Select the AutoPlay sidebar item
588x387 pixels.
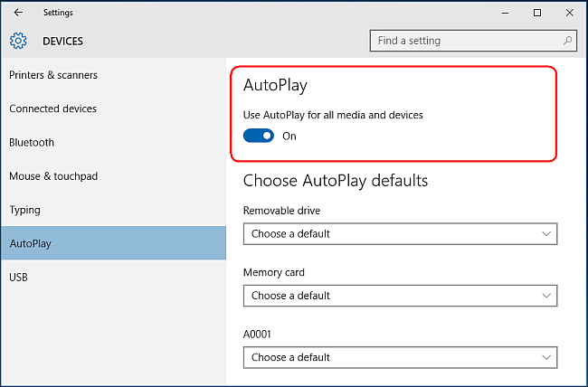[x=31, y=243]
